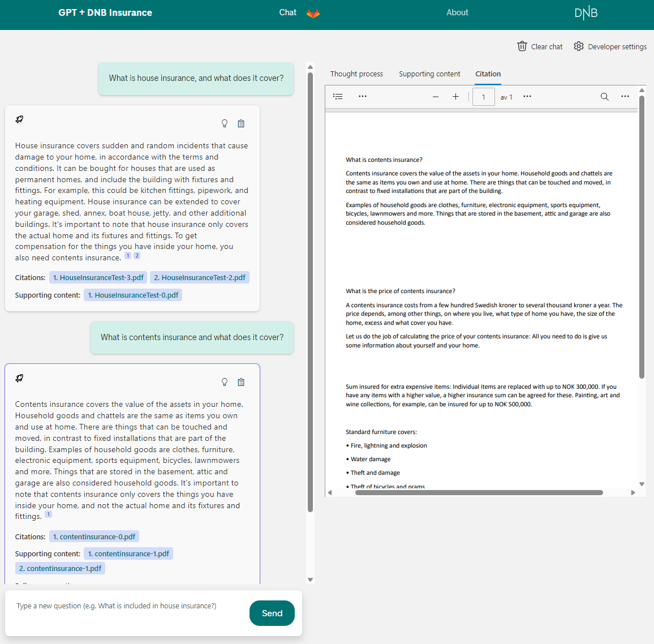Click PDF scroll right arrow
654x644 pixels.
coord(633,492)
